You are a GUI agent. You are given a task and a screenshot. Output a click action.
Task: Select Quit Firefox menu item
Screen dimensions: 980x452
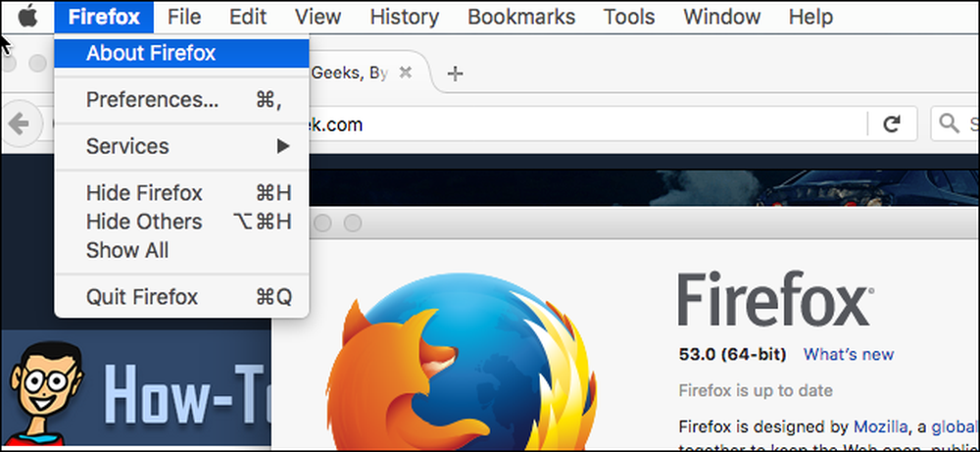181,296
